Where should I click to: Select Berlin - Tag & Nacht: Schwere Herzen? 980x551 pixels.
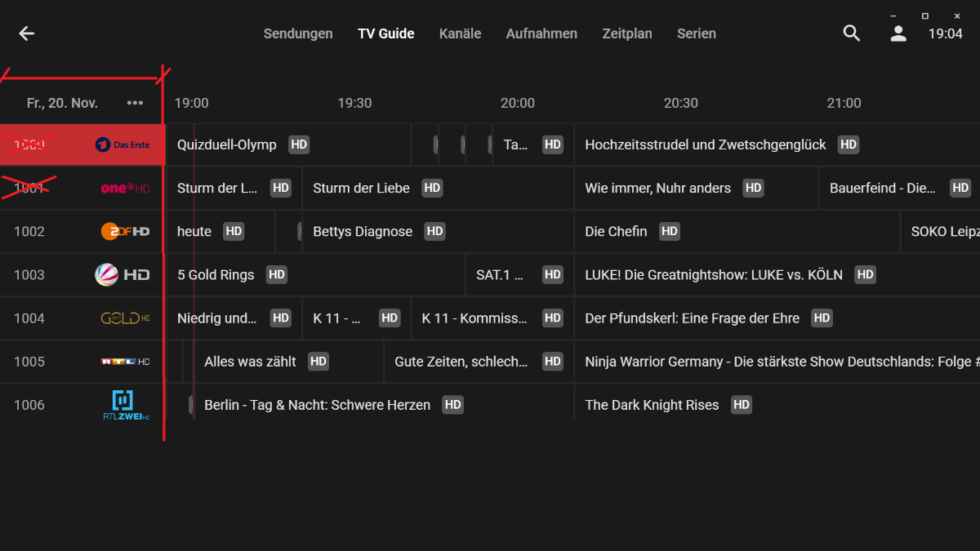[x=382, y=404]
